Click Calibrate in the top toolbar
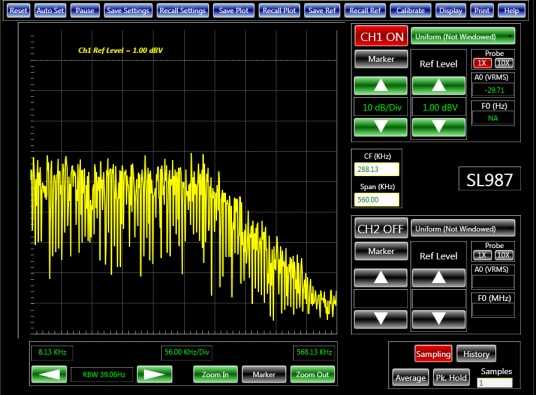Image resolution: width=536 pixels, height=395 pixels. [x=410, y=11]
